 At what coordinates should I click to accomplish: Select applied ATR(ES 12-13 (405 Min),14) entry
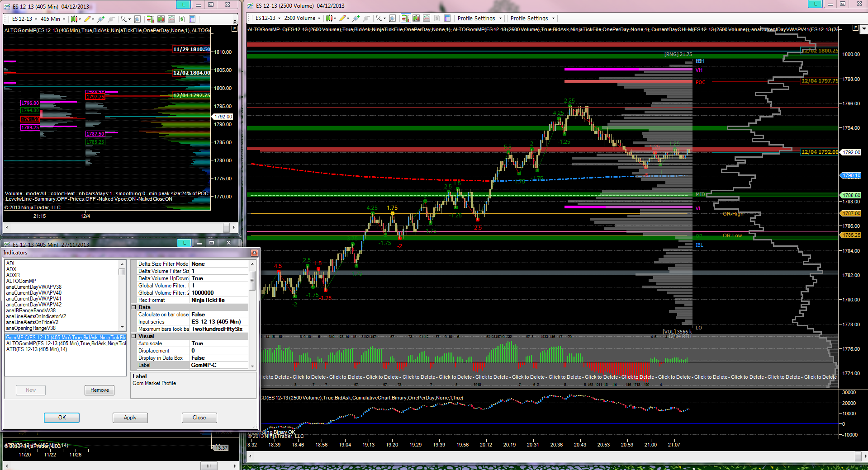[36, 349]
